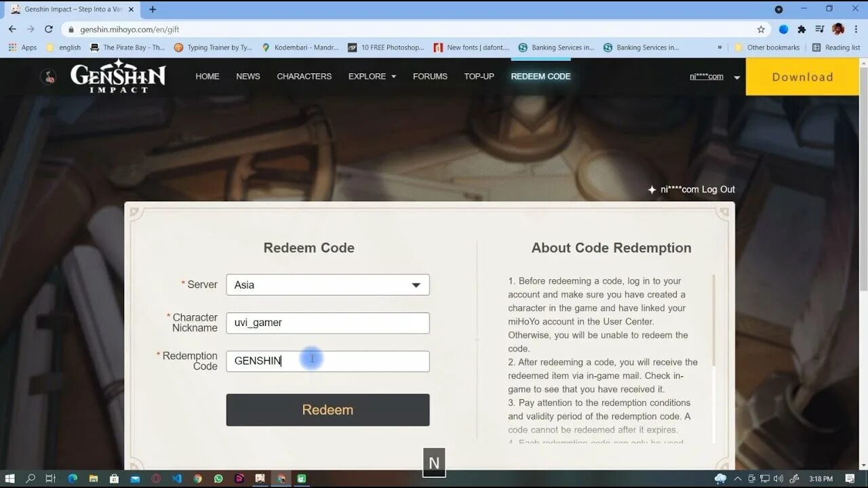Viewport: 868px width, 488px height.
Task: Open 'Other bookmarks' folder
Action: (x=767, y=47)
